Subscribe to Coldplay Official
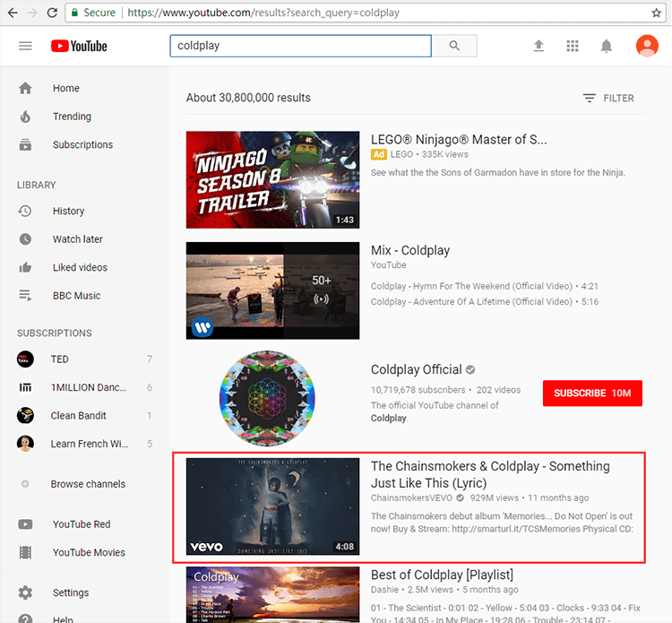This screenshot has width=672, height=623. [x=592, y=394]
